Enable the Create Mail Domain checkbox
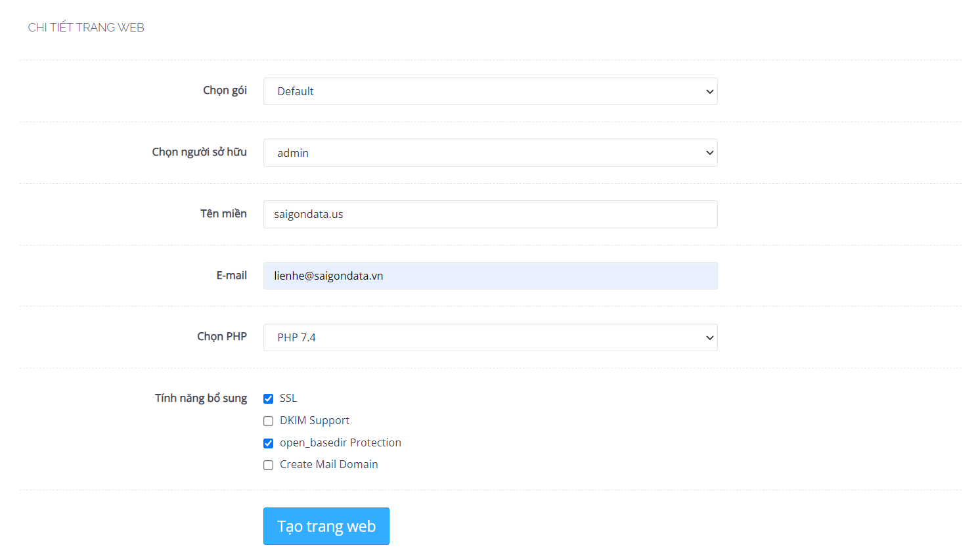 click(268, 465)
